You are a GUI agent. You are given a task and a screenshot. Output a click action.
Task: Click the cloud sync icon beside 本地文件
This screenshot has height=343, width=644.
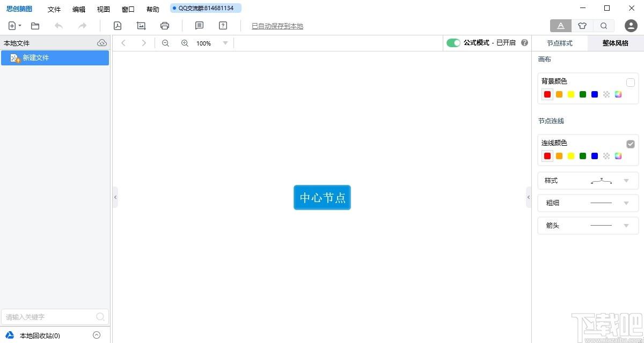coord(102,43)
